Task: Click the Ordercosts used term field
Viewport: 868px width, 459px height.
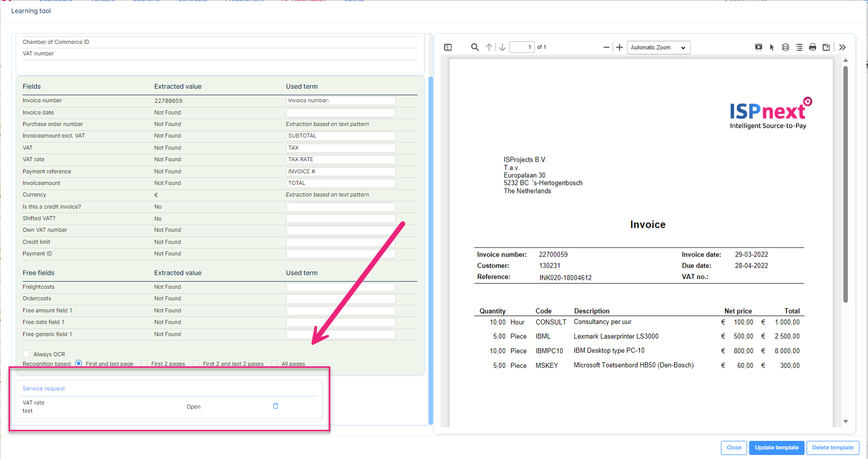Action: click(341, 299)
